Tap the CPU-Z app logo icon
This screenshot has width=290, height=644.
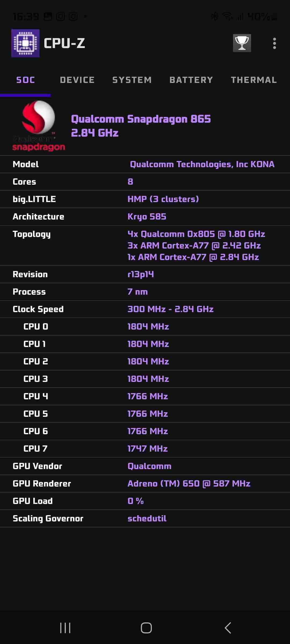click(x=25, y=43)
